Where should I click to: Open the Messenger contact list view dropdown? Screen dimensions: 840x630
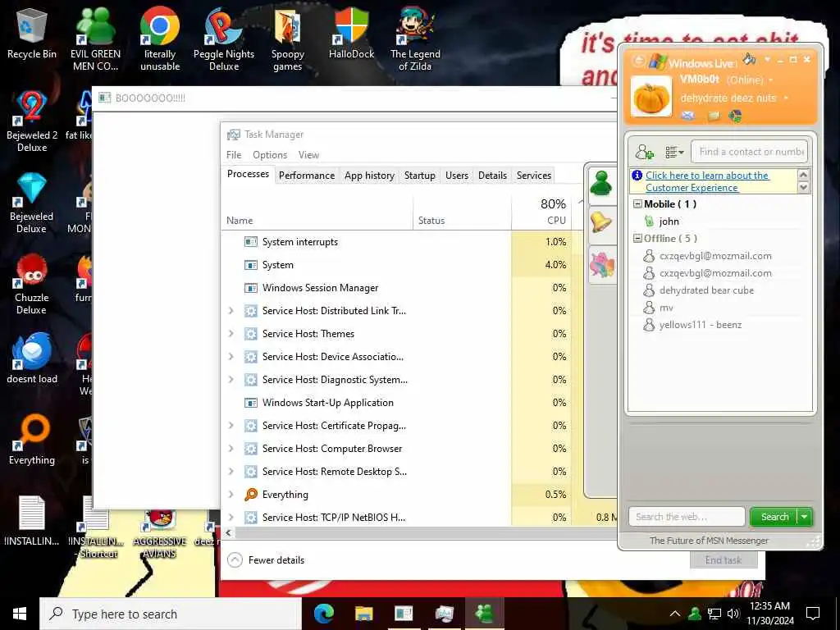(x=674, y=153)
